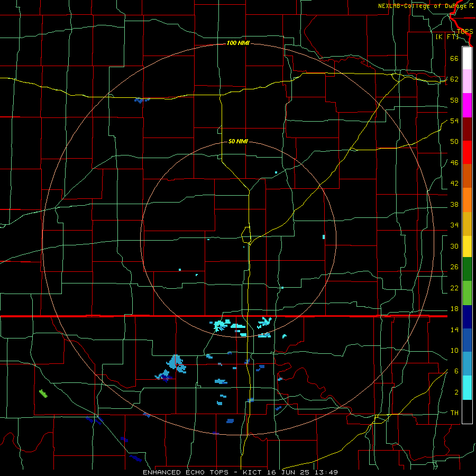Click the '100 NMI' range ring label

tap(238, 43)
